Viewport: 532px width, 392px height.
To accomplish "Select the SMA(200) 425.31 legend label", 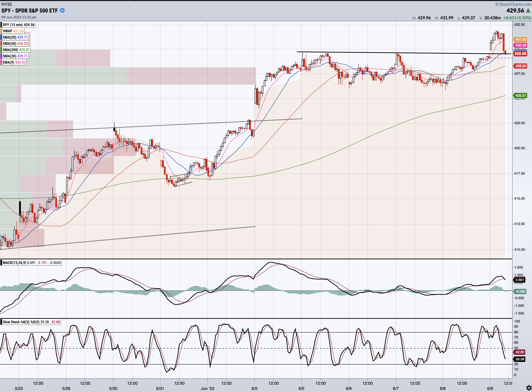I will 16,50.
